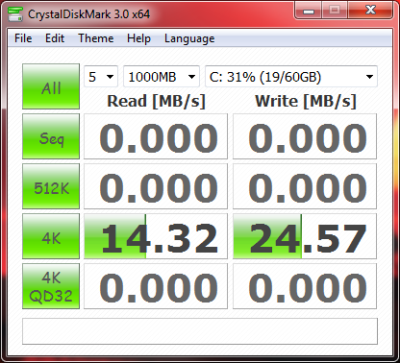Click the Write [MB/s] column header
The height and width of the screenshot is (363, 400).
305,101
